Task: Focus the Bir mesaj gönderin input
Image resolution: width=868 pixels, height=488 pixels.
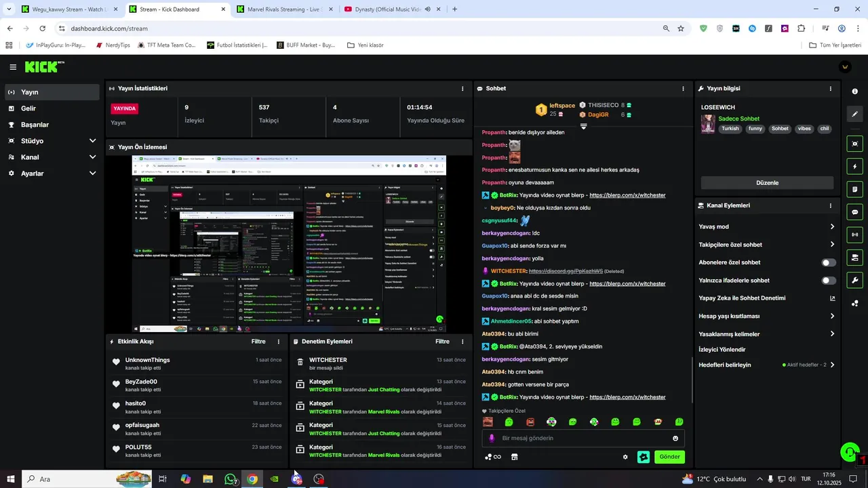Action: click(x=583, y=439)
